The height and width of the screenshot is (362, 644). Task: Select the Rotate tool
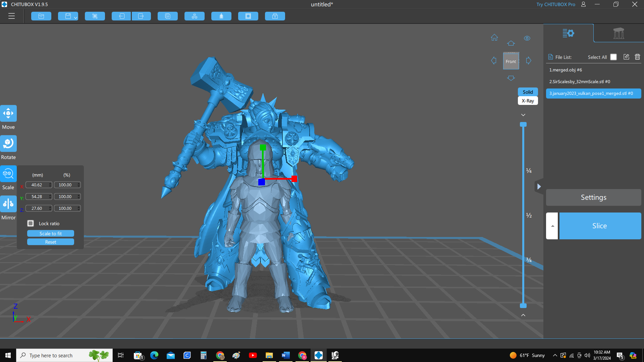point(8,143)
